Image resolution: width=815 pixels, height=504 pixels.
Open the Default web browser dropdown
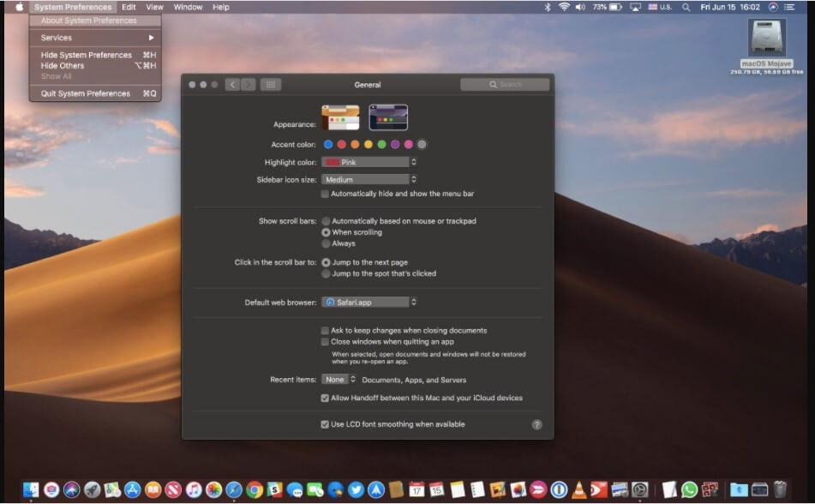369,302
